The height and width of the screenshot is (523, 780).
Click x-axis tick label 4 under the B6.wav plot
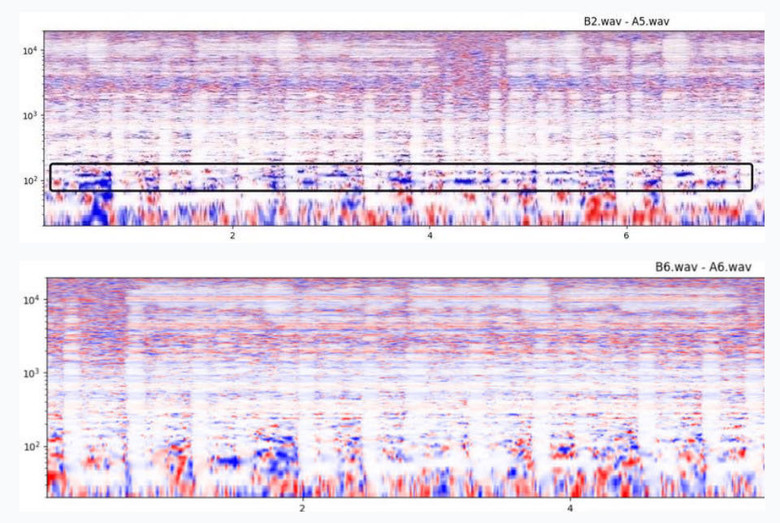click(x=570, y=509)
